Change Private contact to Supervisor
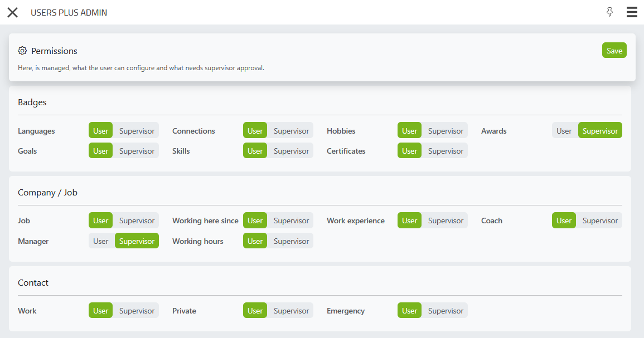The width and height of the screenshot is (644, 338). [x=291, y=311]
